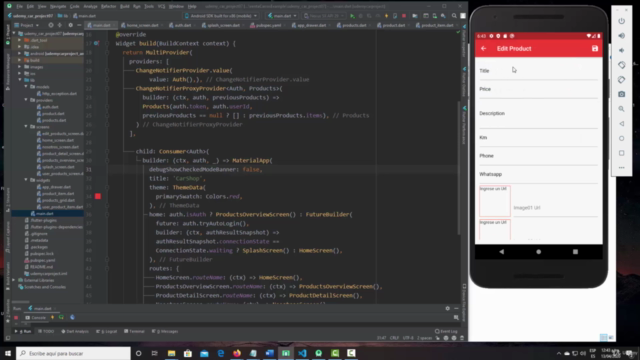Take an emulator screenshot with camera icon
This screenshot has height=360, width=640.
(621, 94)
